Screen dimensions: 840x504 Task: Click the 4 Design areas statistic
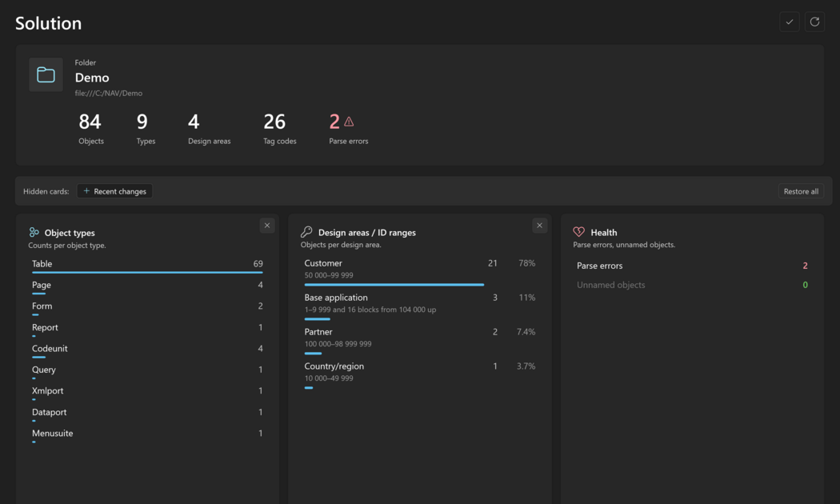coord(209,129)
